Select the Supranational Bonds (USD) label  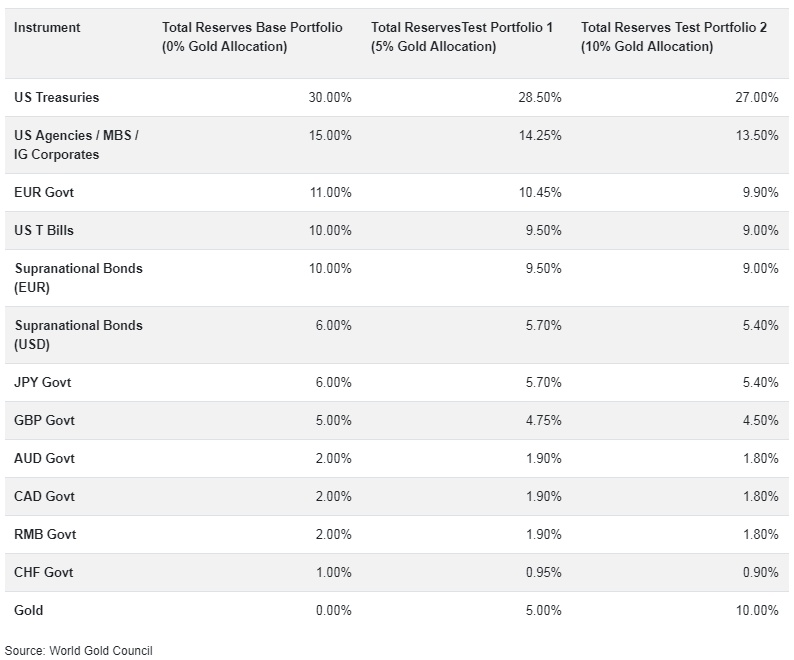pos(78,335)
